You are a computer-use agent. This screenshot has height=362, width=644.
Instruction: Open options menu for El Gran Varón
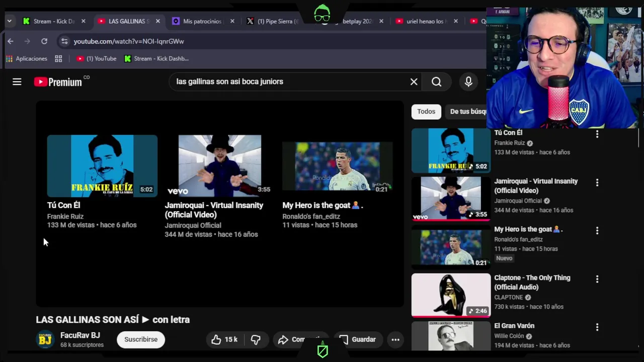point(597,327)
